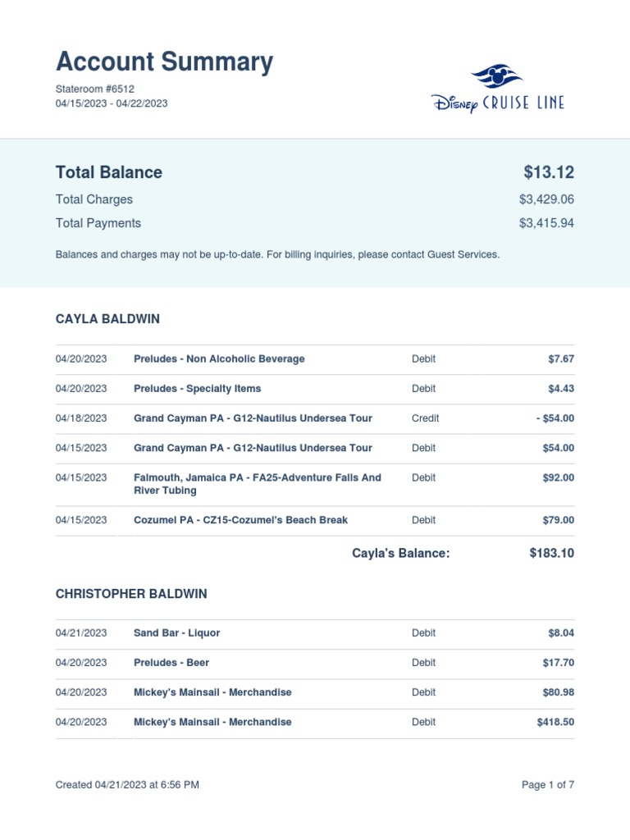The width and height of the screenshot is (630, 840).
Task: Select the Preludes - Specialty Items entry
Action: pyautogui.click(x=197, y=389)
